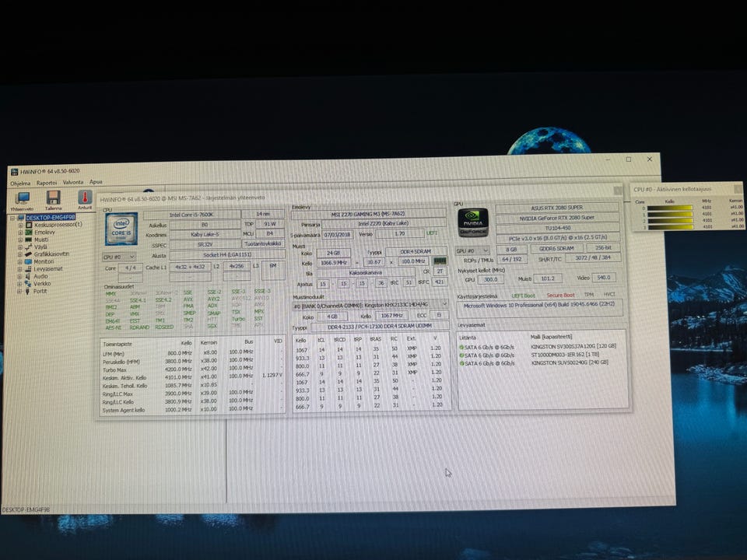Maximize the main HWiNFO window
The width and height of the screenshot is (747, 560).
[x=629, y=159]
